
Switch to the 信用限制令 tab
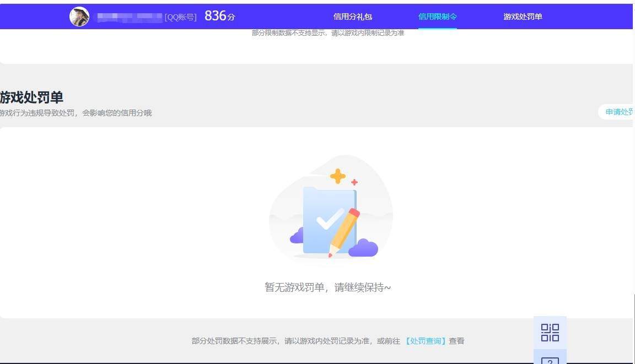[437, 17]
